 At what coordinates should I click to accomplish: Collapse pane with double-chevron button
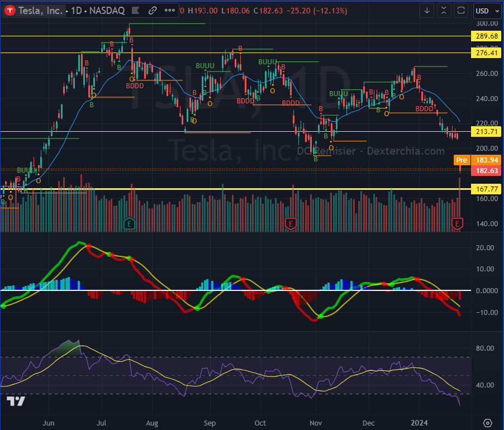coord(444,11)
